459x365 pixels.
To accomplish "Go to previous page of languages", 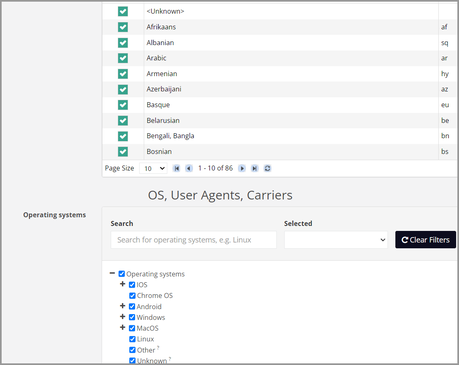I will pos(189,168).
